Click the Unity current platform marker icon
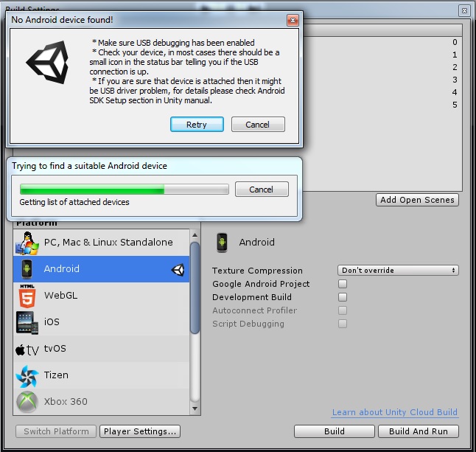This screenshot has width=476, height=452. click(178, 269)
